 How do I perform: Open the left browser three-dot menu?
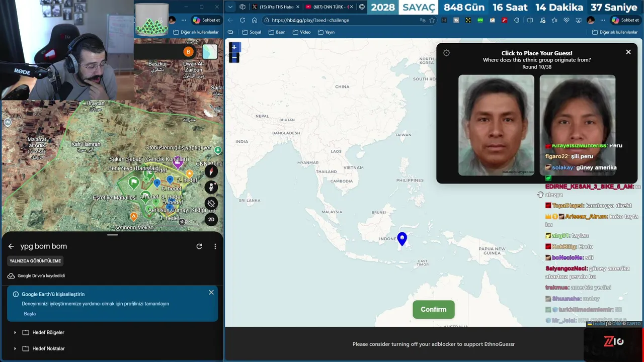pyautogui.click(x=184, y=20)
